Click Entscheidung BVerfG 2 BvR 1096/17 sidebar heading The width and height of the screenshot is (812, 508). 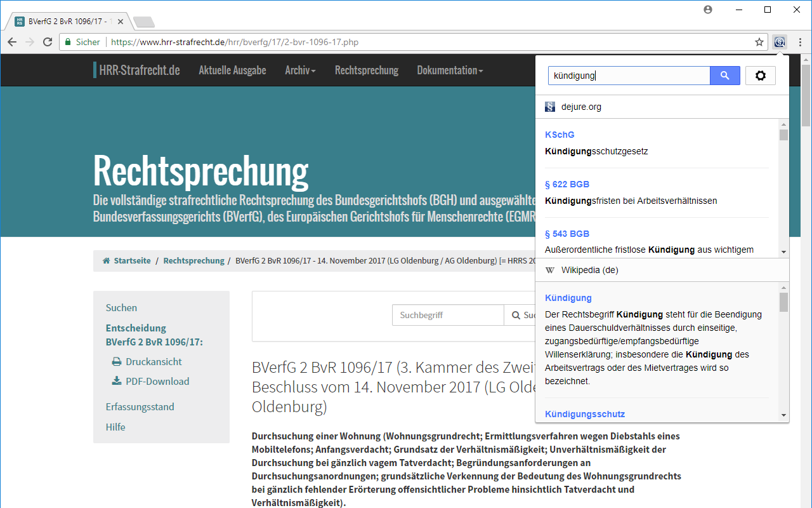(x=154, y=335)
